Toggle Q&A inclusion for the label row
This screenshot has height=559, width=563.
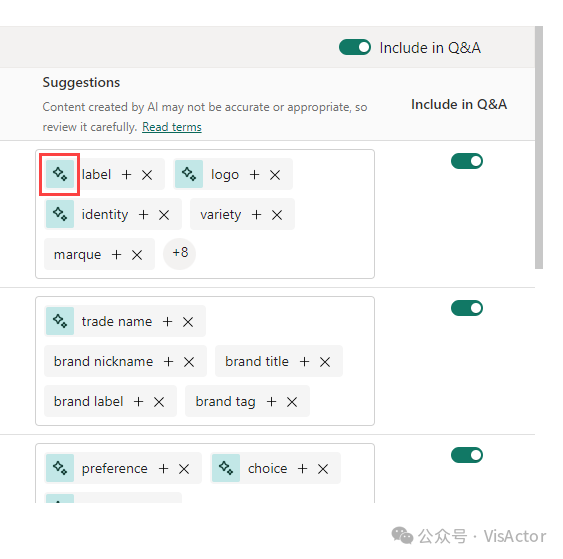click(x=467, y=161)
